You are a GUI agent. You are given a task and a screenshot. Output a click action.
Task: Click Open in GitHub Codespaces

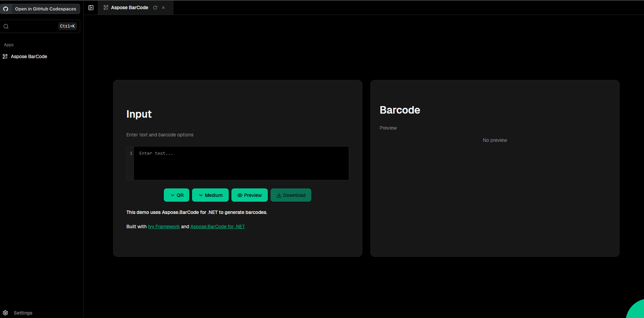tap(40, 9)
